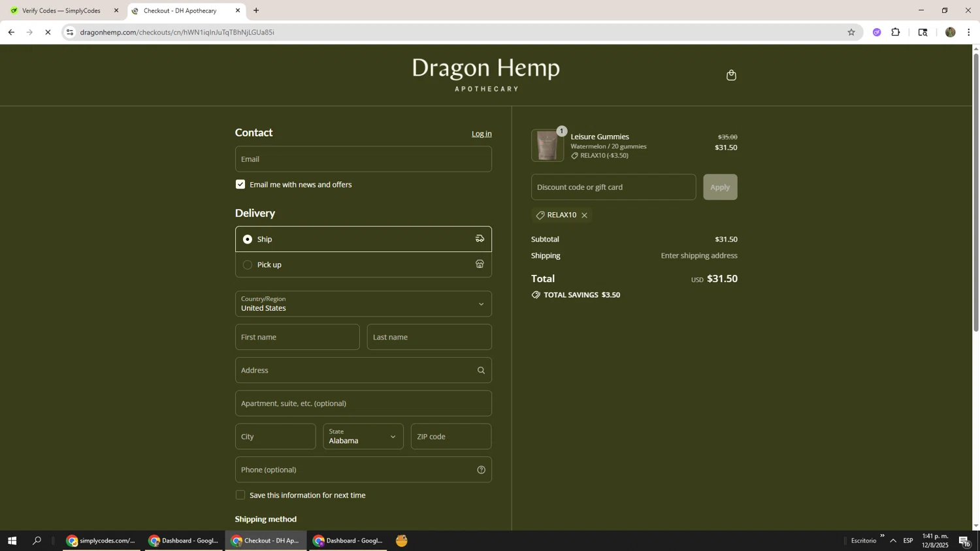Open the shopping cart bag icon
This screenshot has height=551, width=980.
tap(731, 75)
